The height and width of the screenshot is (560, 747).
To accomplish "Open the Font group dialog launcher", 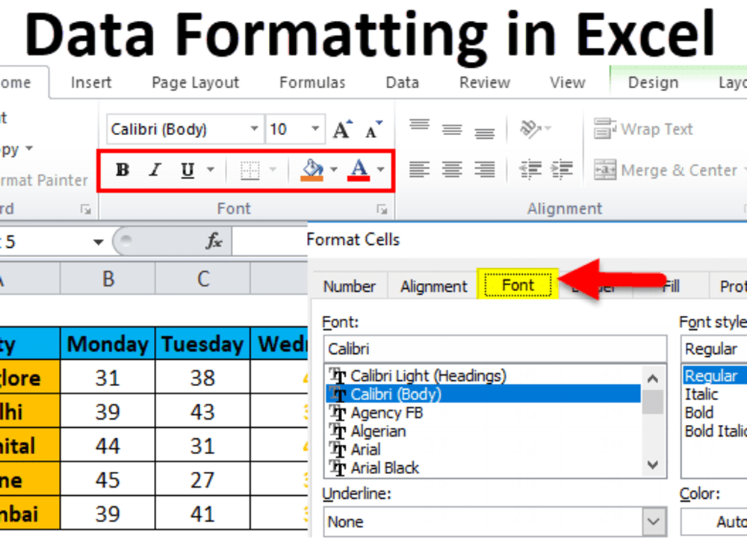I will (381, 208).
